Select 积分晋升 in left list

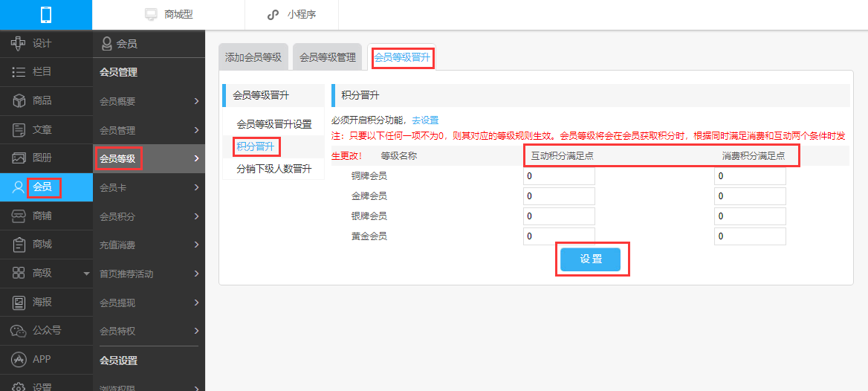click(x=256, y=146)
